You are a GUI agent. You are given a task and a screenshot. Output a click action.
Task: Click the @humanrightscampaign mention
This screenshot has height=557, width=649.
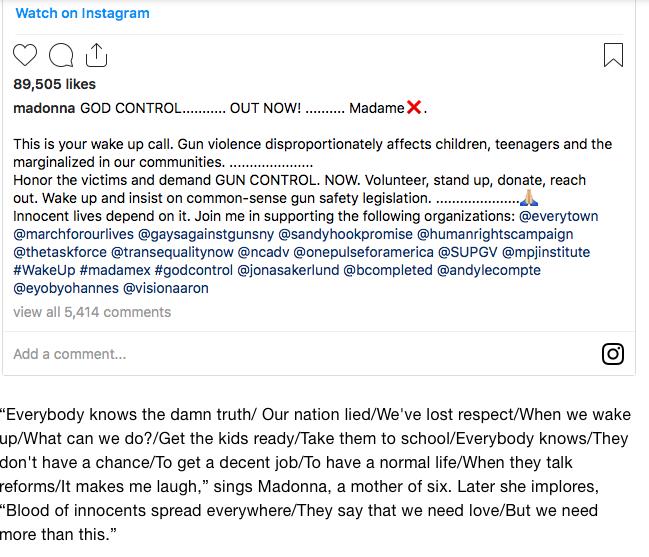point(495,234)
